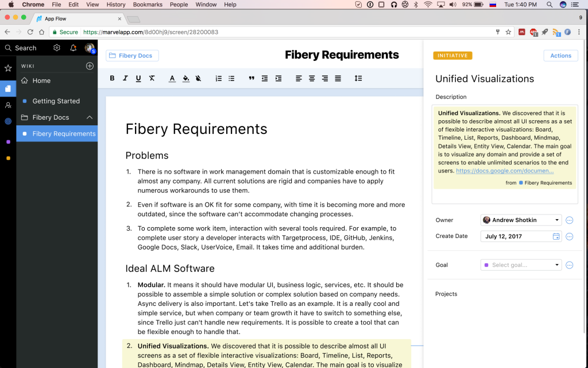Remove highlight color
The image size is (588, 368).
[x=198, y=78]
